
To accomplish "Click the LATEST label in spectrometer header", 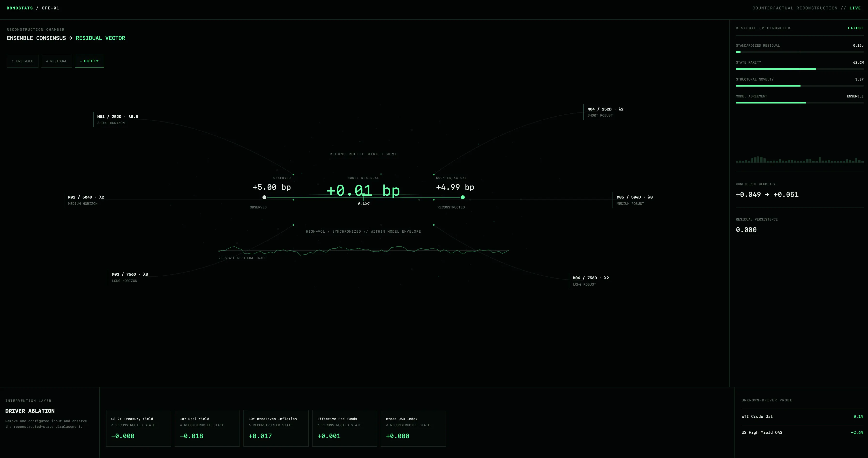I will pyautogui.click(x=855, y=28).
